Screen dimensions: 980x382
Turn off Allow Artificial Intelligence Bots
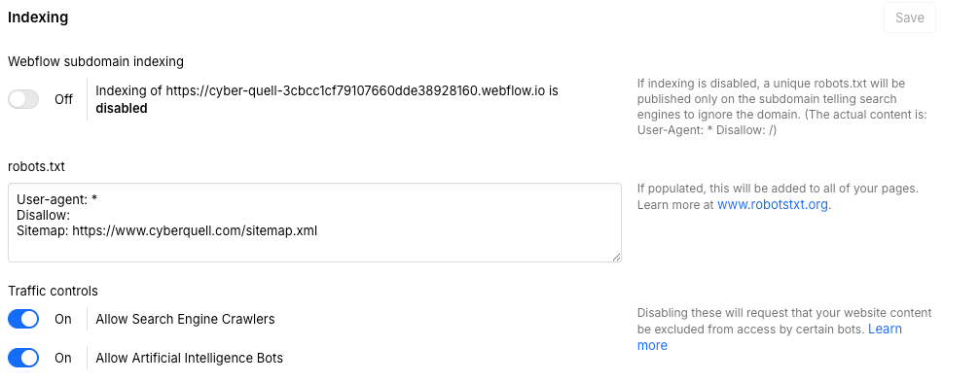pyautogui.click(x=23, y=358)
